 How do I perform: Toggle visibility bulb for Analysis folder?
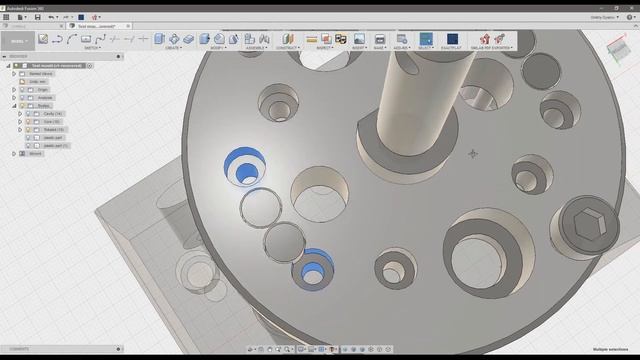pos(22,98)
